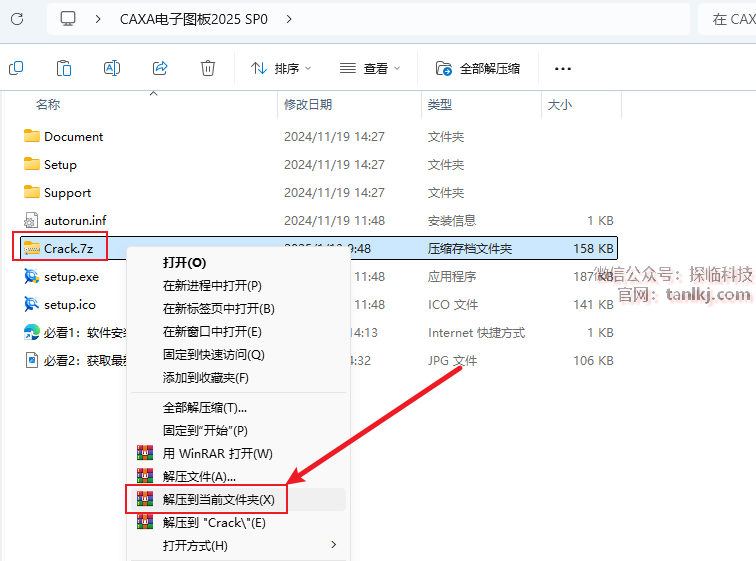
Task: Sort by the 大小 column header
Action: click(x=560, y=104)
